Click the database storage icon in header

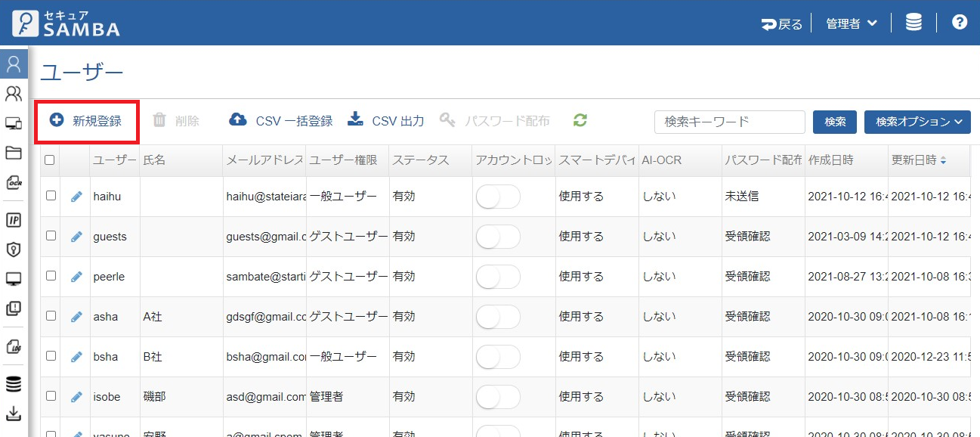(x=914, y=23)
